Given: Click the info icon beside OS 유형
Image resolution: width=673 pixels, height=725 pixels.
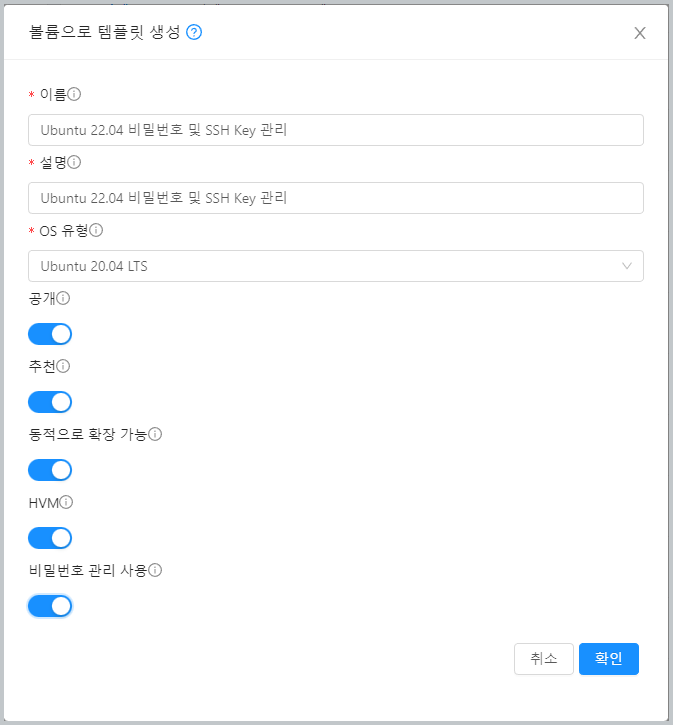Looking at the screenshot, I should [96, 230].
